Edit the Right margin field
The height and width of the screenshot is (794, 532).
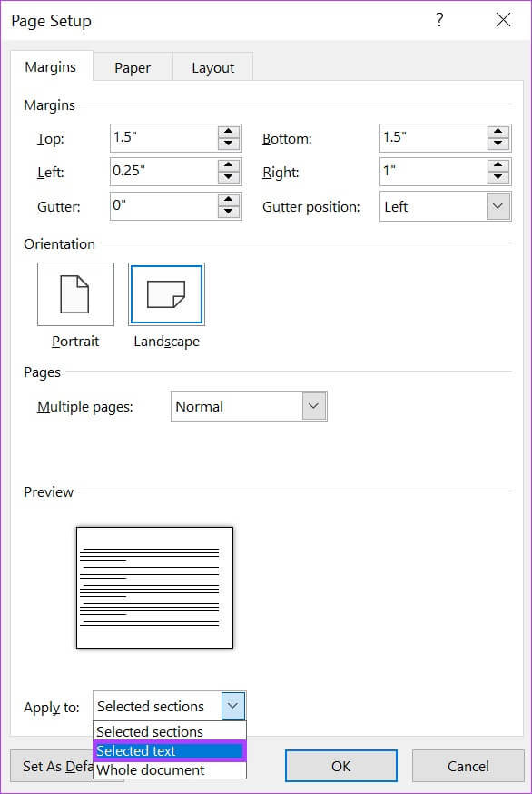coord(434,172)
